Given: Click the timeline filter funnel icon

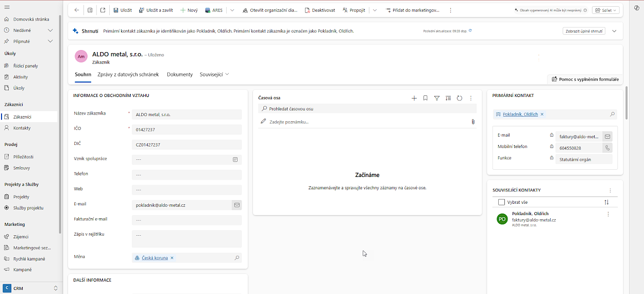Looking at the screenshot, I should tap(437, 98).
